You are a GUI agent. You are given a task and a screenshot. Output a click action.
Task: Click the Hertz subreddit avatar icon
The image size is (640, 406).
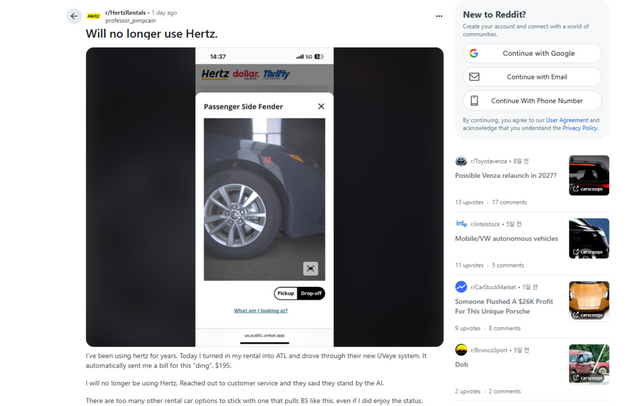93,16
